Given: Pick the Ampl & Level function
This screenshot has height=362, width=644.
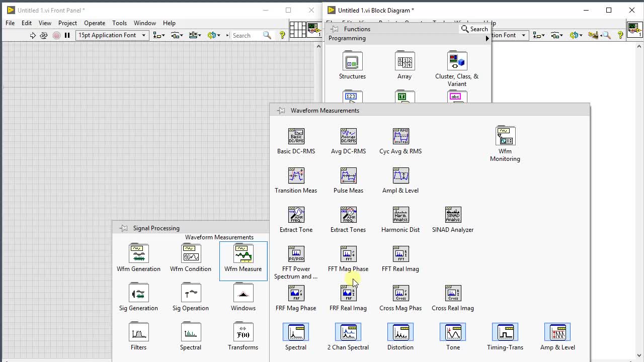Looking at the screenshot, I should (x=401, y=175).
